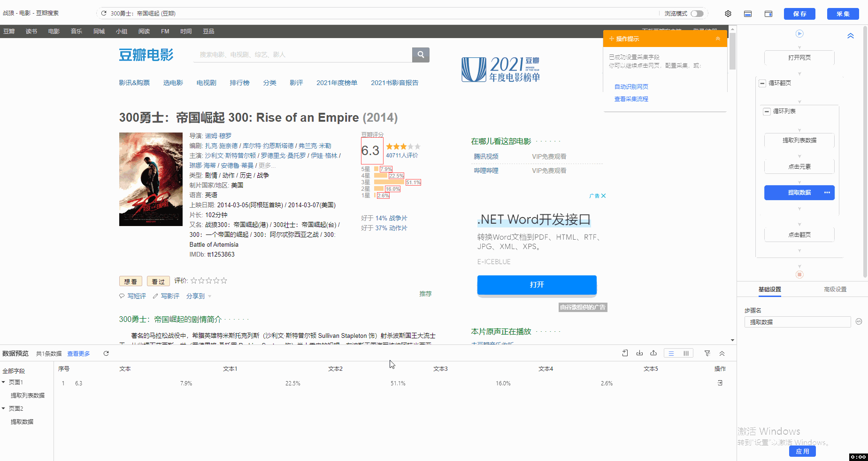Select the 点击翻页 workflow step

tap(799, 234)
